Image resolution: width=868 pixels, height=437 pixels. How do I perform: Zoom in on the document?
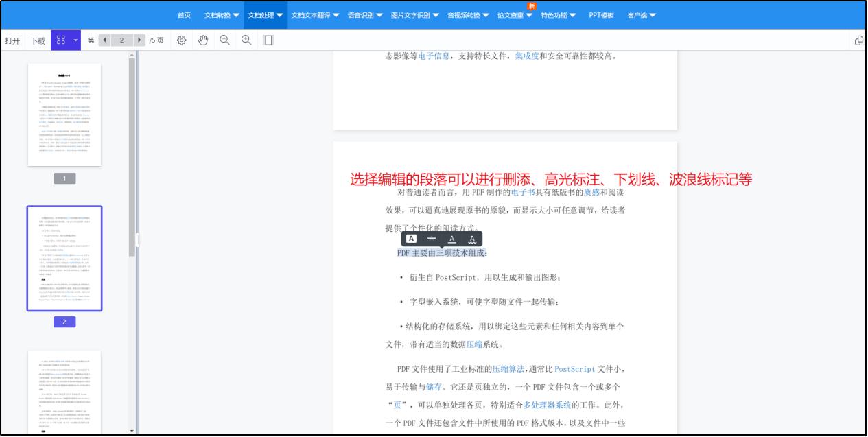245,40
